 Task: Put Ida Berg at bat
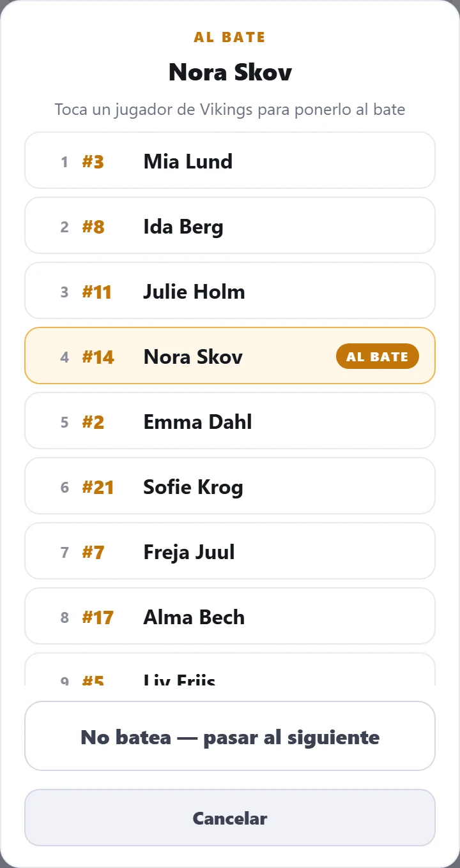[230, 225]
